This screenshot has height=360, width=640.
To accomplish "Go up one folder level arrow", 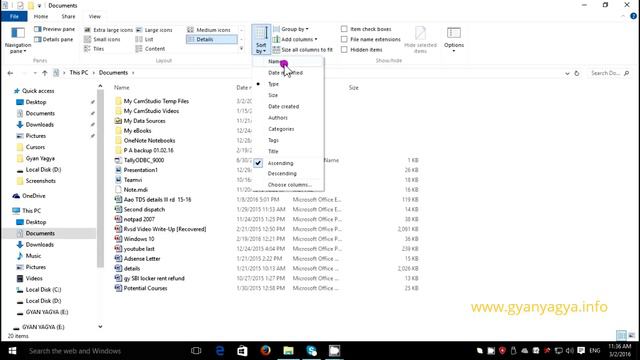I will pos(45,73).
